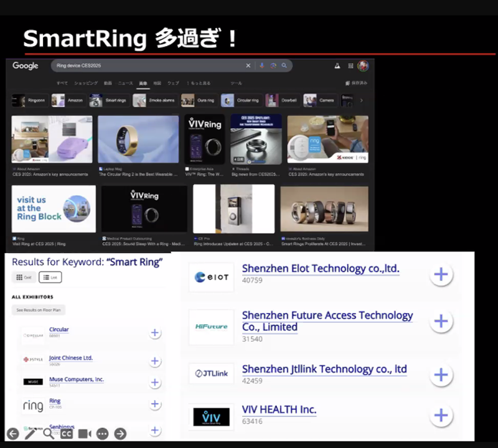Toggle the presenter camera icon
498x448 pixels.
click(85, 434)
